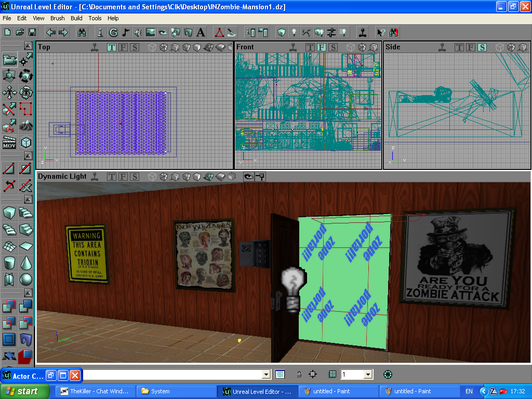Viewport: 532px width, 399px height.
Task: Select the Cone brush builder
Action: click(x=26, y=263)
